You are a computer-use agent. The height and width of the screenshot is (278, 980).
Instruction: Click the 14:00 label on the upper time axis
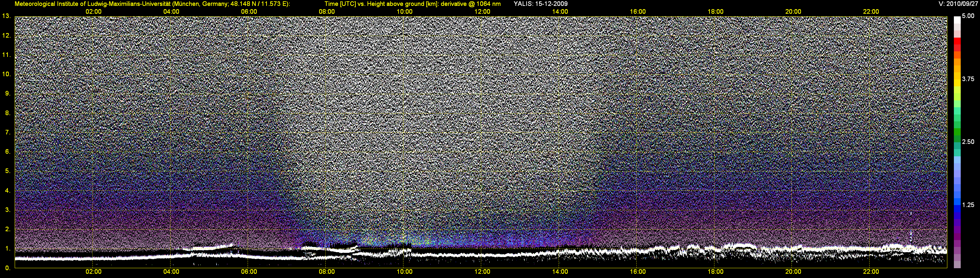click(560, 12)
